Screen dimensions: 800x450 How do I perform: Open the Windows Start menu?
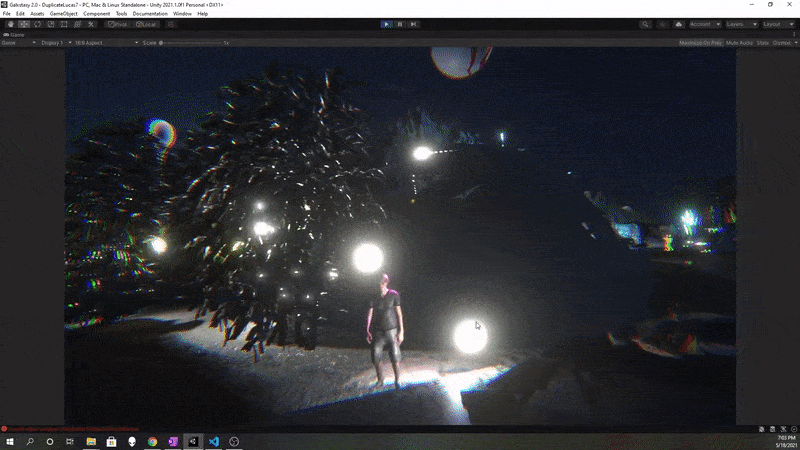tap(10, 441)
